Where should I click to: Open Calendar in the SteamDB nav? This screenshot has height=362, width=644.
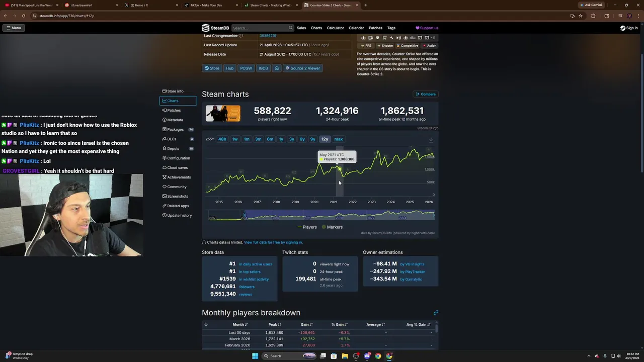(x=356, y=28)
